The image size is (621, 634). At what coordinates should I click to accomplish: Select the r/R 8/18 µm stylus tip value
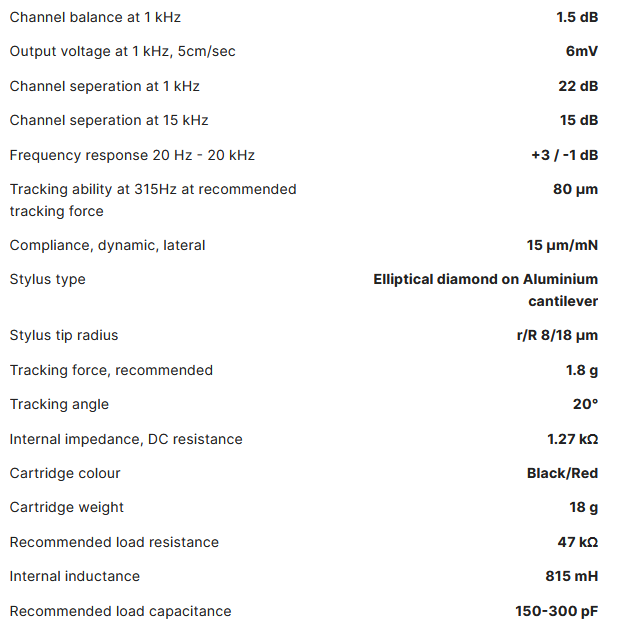pos(557,336)
